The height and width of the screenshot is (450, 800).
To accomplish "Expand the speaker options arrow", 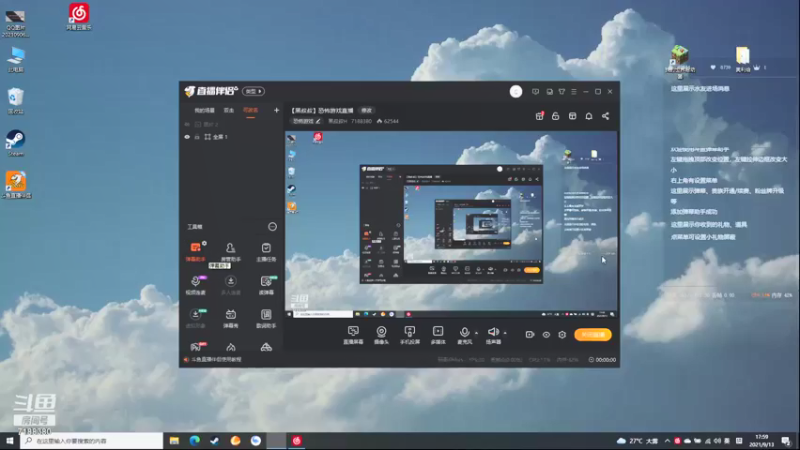I will pyautogui.click(x=505, y=333).
